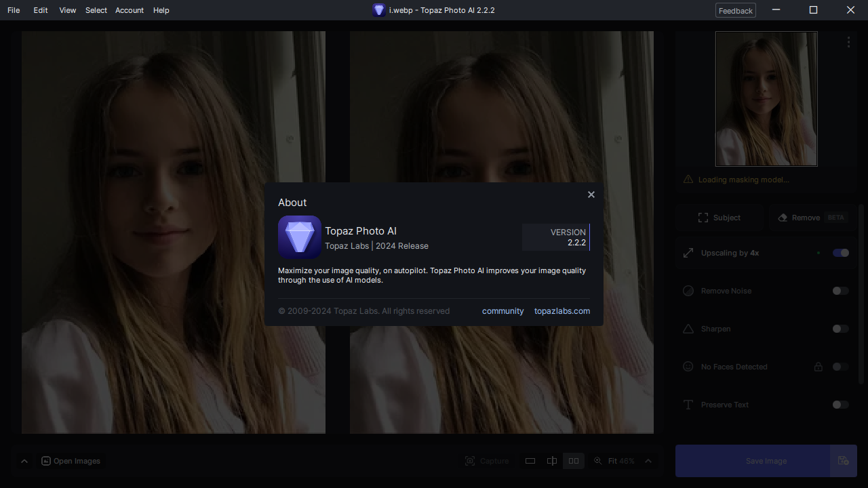Screen dimensions: 868x488
Task: Expand the bottom-left chevron panel
Action: click(x=24, y=461)
